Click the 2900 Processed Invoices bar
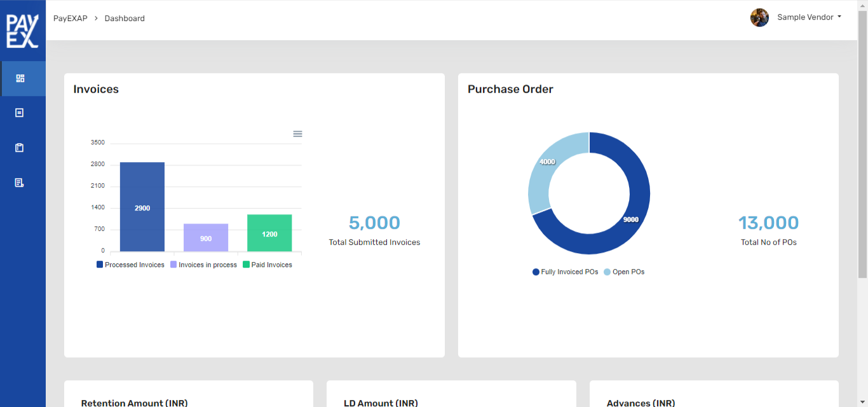Screen dimensions: 868x407 [x=142, y=207]
